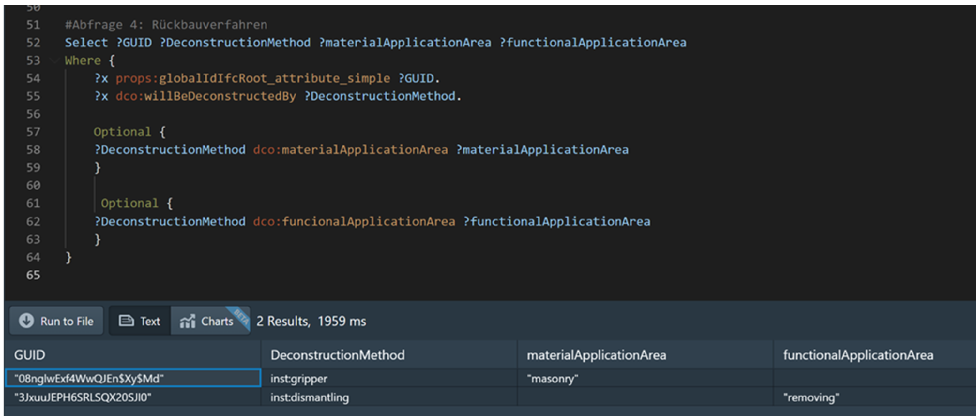Click the Charts bar graph icon
This screenshot has width=980, height=420.
[188, 321]
